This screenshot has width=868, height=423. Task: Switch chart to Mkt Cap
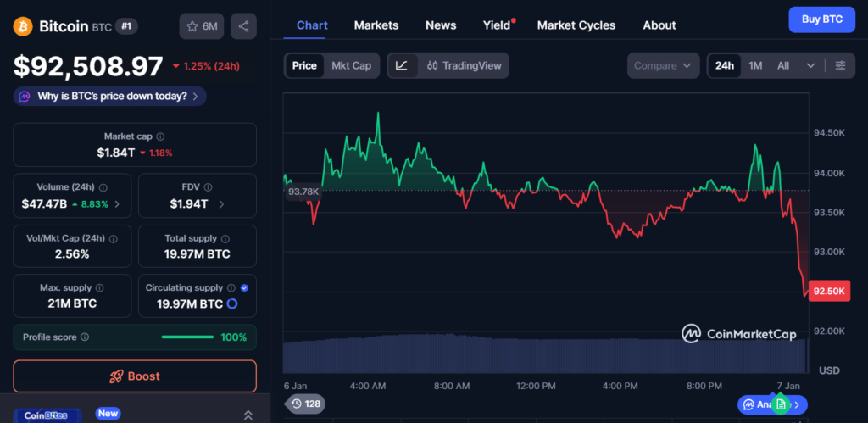tap(351, 65)
